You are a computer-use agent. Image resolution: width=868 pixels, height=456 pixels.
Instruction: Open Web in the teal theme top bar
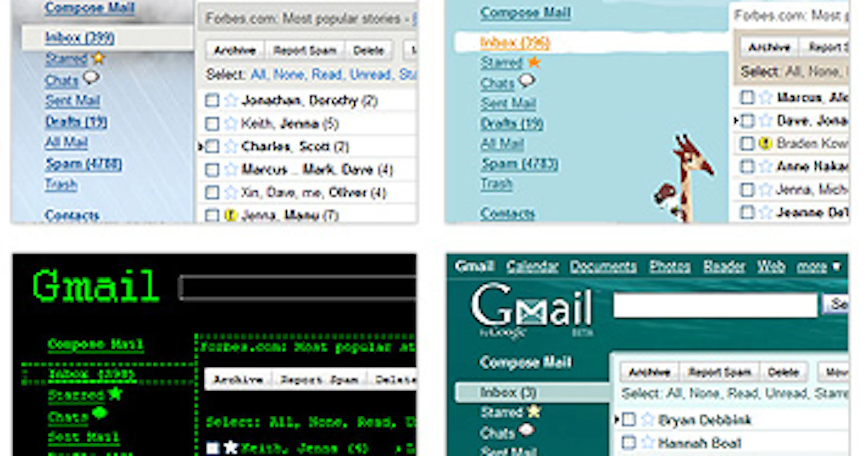[771, 267]
